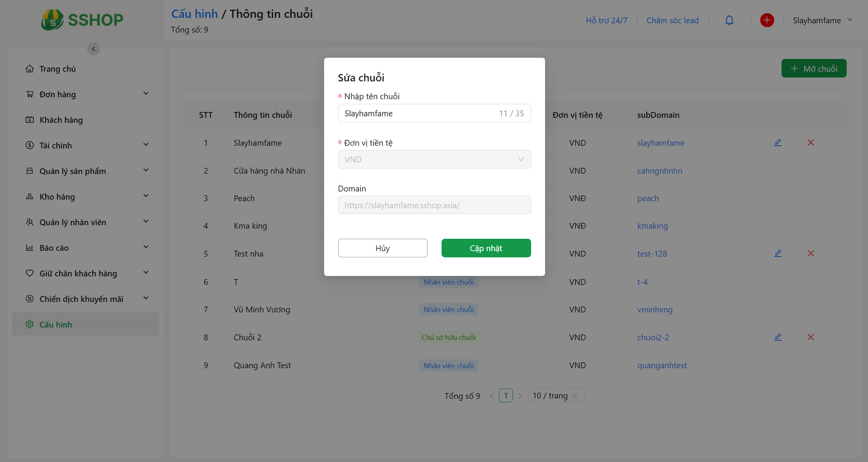
Task: Click the cart icon beside Đơn hàng
Action: tap(29, 94)
